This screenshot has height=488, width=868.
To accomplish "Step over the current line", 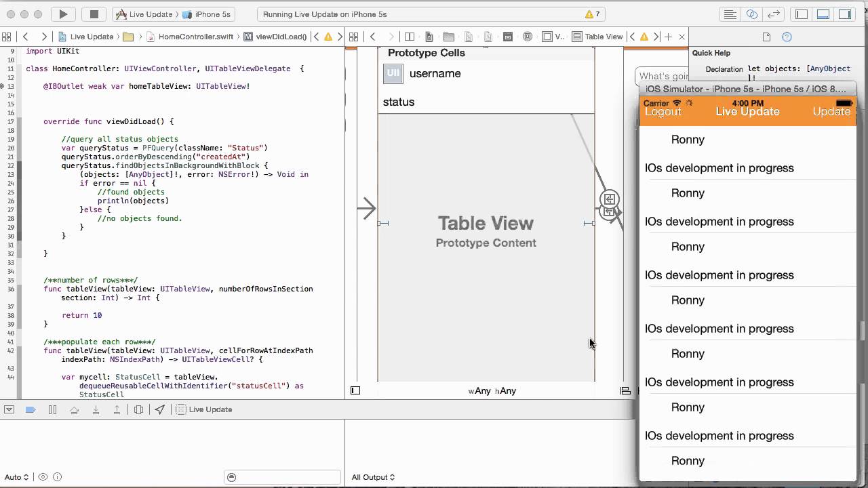I will 74,409.
